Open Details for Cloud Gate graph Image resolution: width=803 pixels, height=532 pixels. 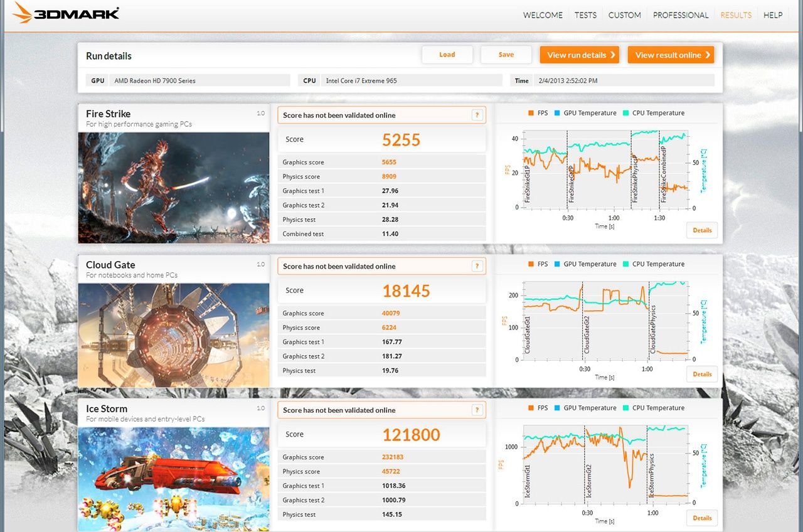click(702, 375)
